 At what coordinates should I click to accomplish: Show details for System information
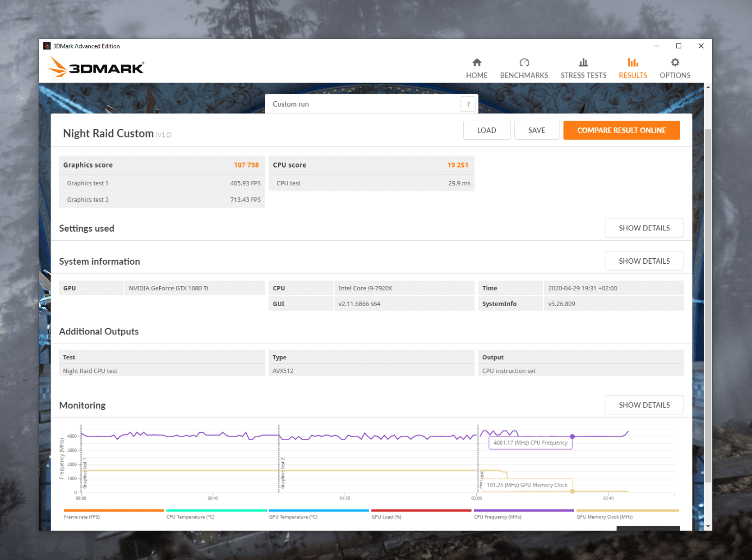[644, 262]
